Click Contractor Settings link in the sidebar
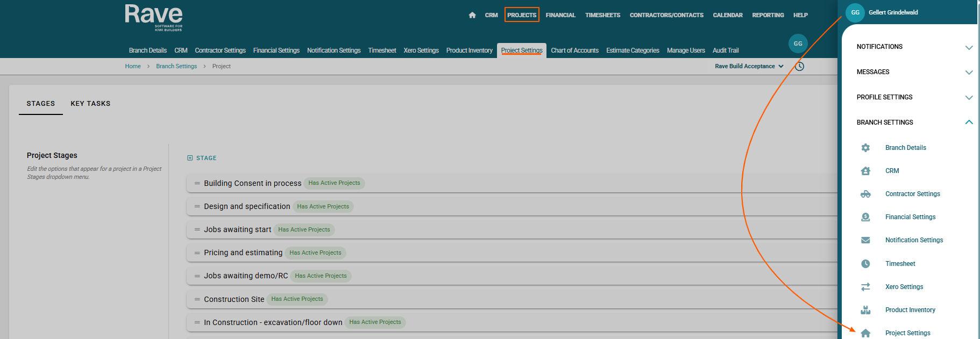980x339 pixels. point(913,194)
